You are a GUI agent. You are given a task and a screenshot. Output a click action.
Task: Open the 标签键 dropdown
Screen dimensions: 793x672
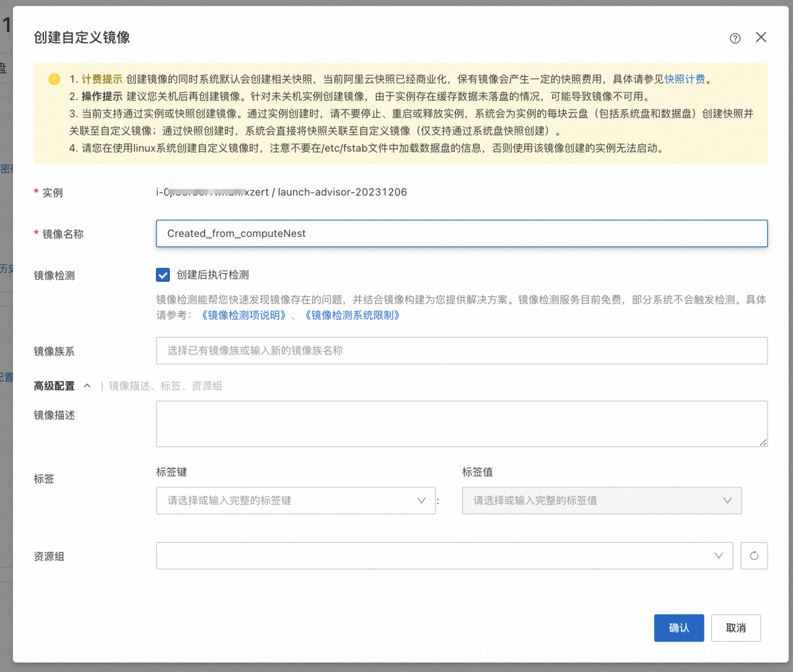(296, 500)
